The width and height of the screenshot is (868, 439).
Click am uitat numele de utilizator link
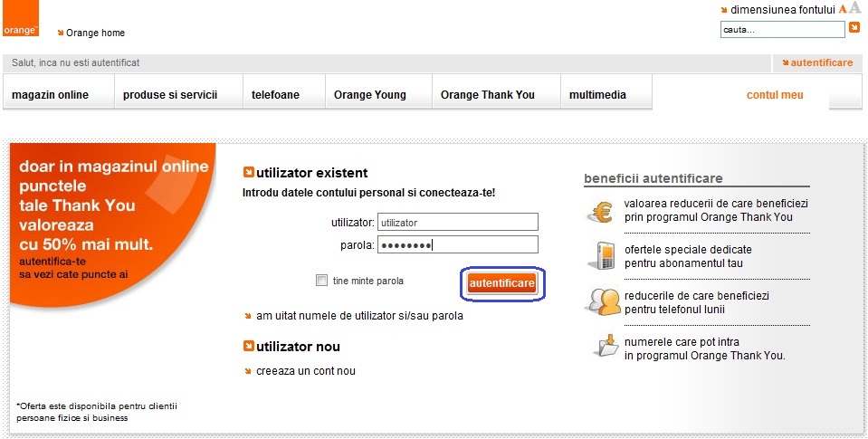[359, 316]
